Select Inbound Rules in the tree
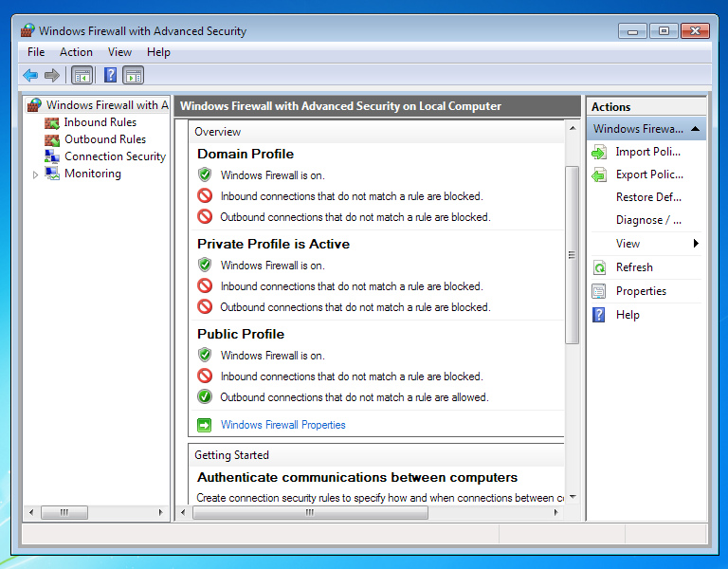 tap(100, 122)
